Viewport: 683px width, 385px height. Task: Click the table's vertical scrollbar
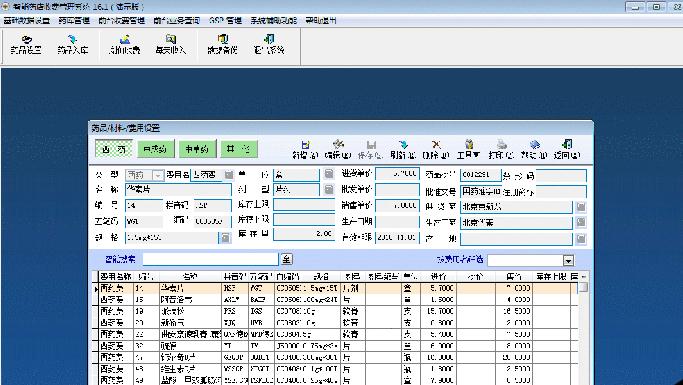583,331
